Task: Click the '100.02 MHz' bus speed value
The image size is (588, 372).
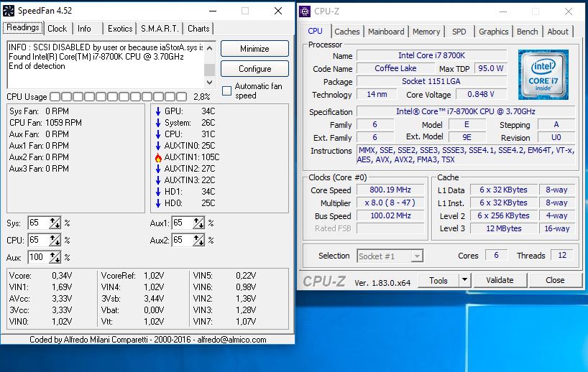Action: coord(390,215)
